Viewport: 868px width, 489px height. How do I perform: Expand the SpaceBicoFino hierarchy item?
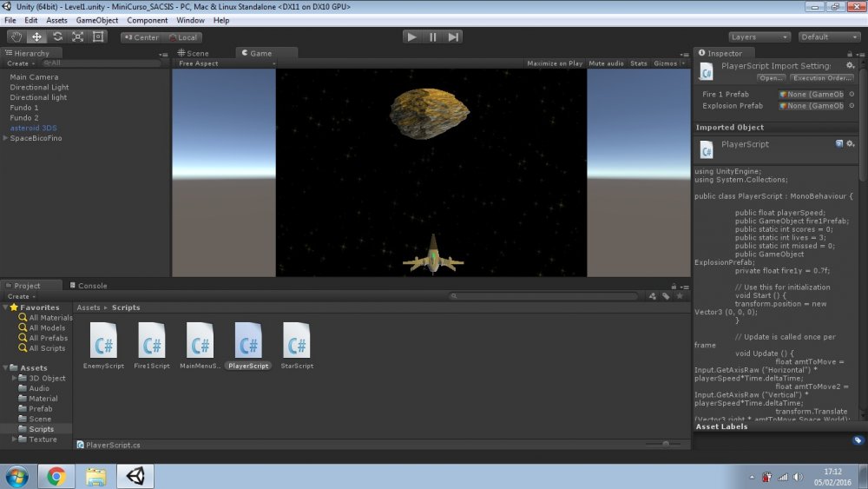pos(6,138)
